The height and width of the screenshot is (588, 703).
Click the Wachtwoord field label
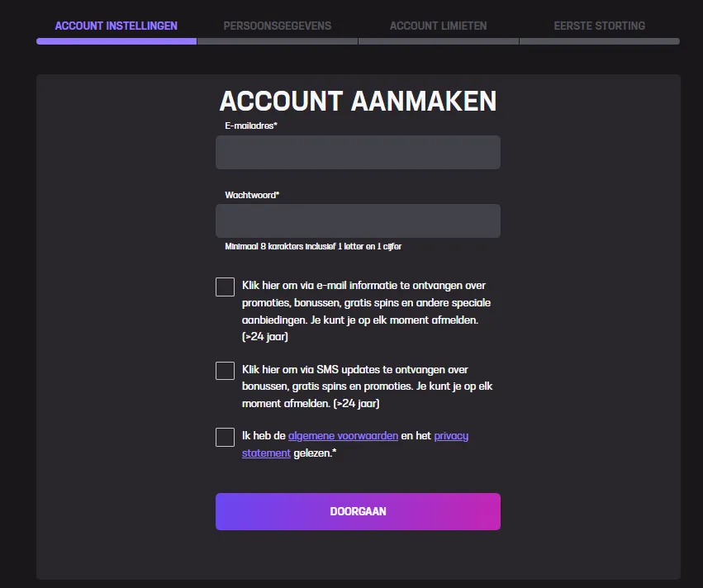tap(251, 195)
